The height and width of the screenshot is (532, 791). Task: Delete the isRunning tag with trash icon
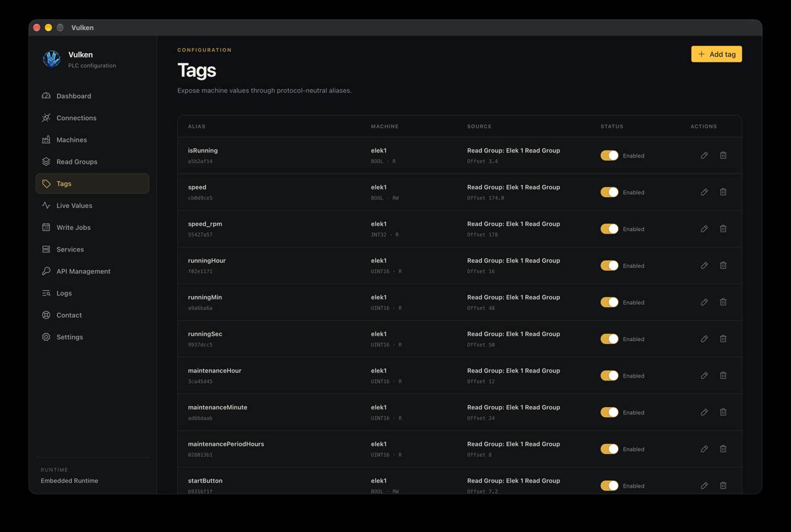pos(723,156)
